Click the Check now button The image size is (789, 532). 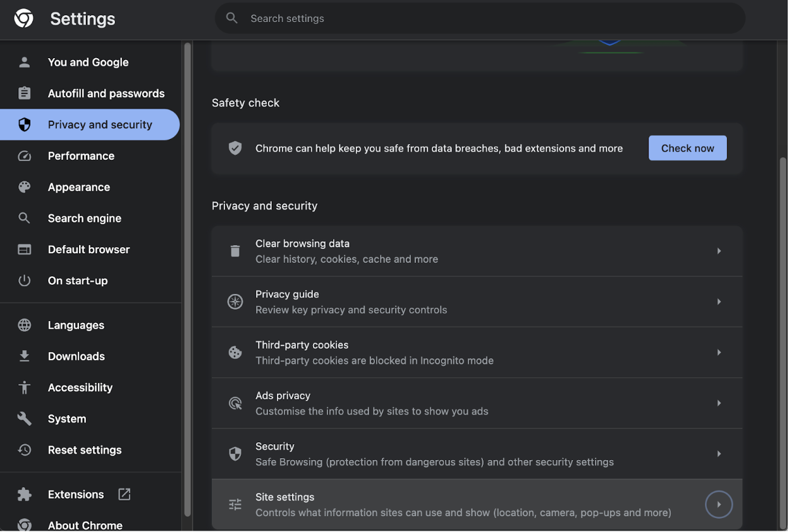(687, 148)
